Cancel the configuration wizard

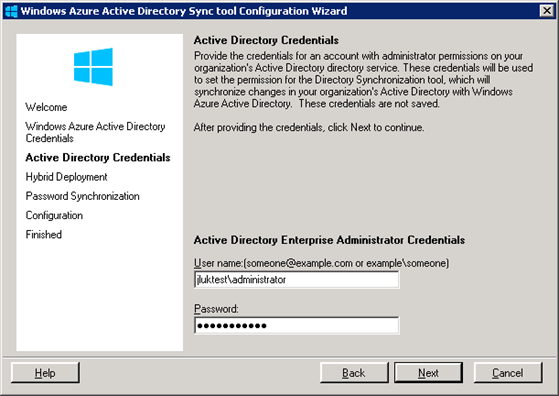[508, 373]
